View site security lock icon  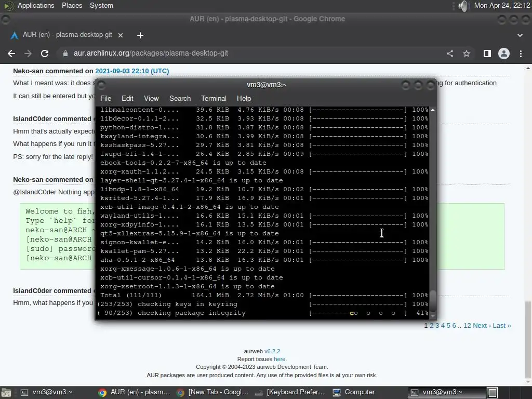pos(65,54)
